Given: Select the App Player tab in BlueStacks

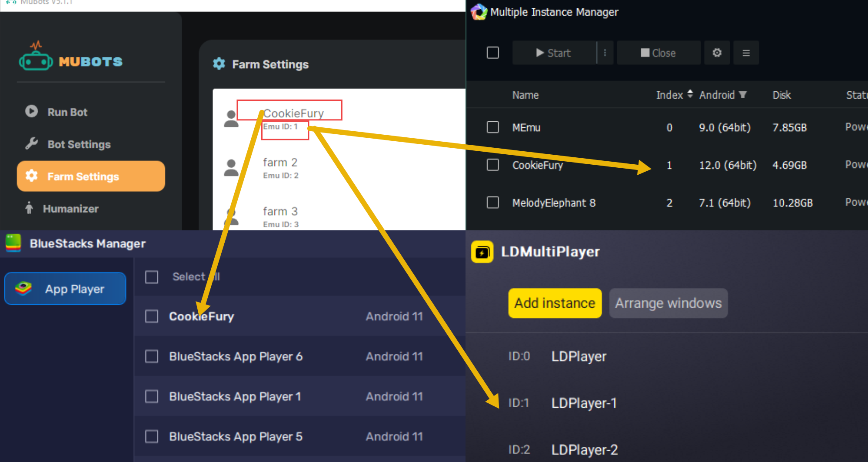Looking at the screenshot, I should coord(65,289).
